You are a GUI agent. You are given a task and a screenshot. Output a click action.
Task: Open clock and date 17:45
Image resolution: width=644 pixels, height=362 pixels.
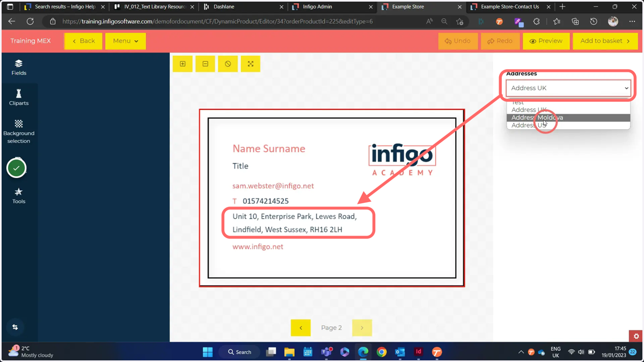click(x=615, y=352)
